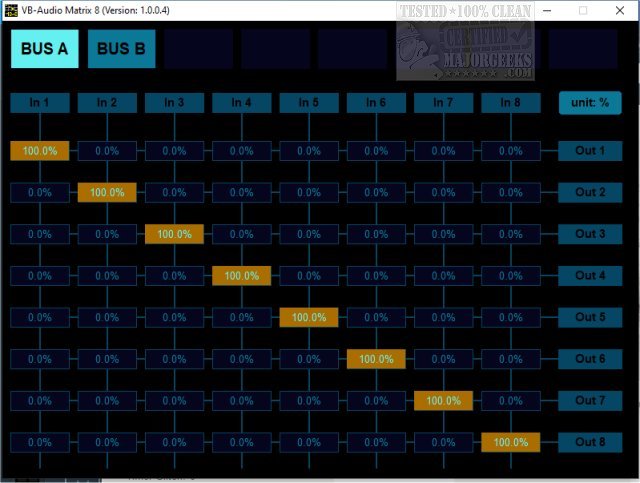Select the In 1 to Out 4 gain cell
The height and width of the screenshot is (483, 640).
point(40,276)
